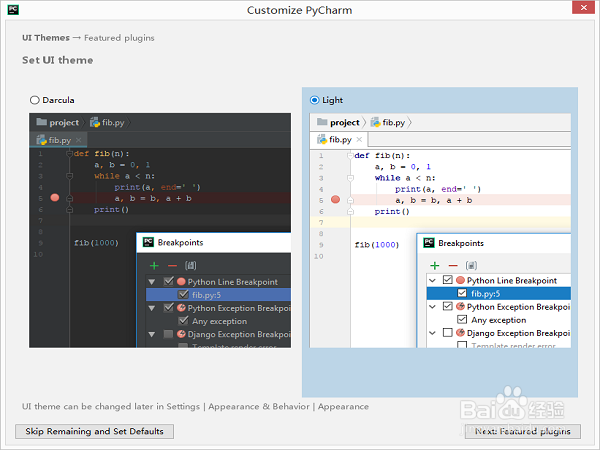Viewport: 600px width, 450px height.
Task: Click the red breakpoint dot in Darcula editor
Action: 55,197
